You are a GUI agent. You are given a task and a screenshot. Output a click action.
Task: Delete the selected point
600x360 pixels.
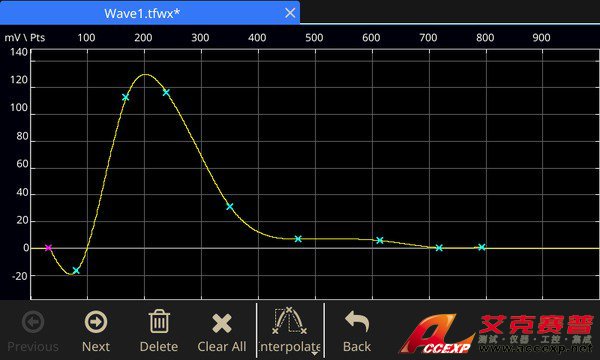coord(159,331)
